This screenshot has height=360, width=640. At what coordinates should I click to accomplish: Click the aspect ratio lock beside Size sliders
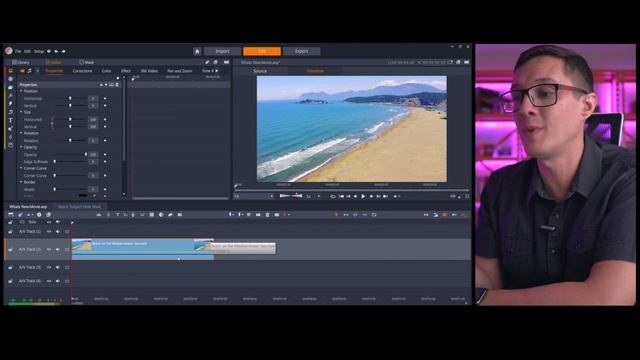coord(52,123)
